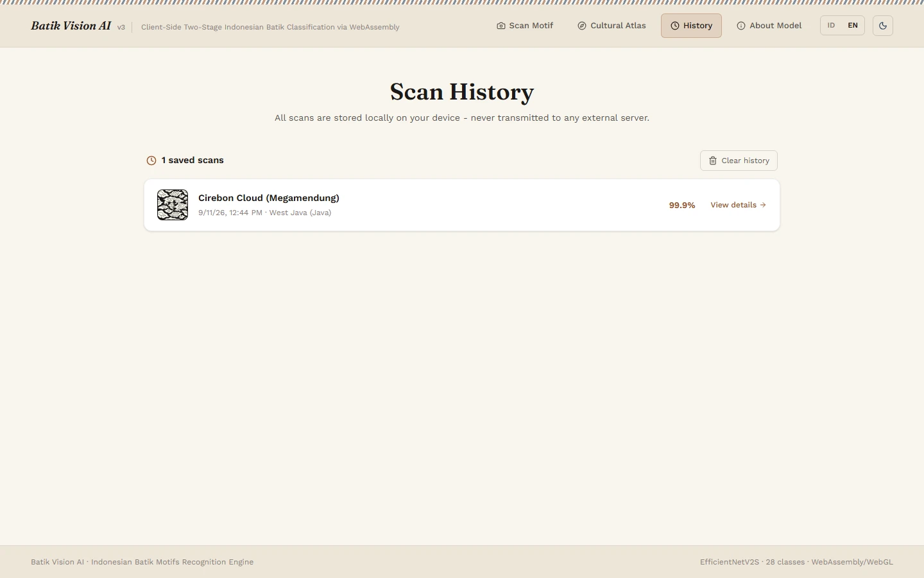
Task: Go to the Cultural Atlas tab
Action: [x=612, y=26]
